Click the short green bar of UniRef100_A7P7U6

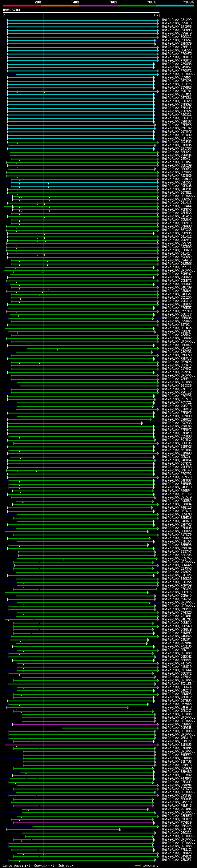click(63, 829)
